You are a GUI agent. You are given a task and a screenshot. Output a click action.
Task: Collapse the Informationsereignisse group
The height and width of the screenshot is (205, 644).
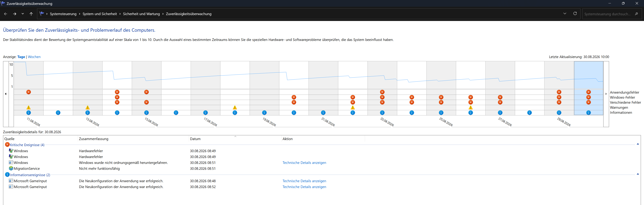click(638, 174)
